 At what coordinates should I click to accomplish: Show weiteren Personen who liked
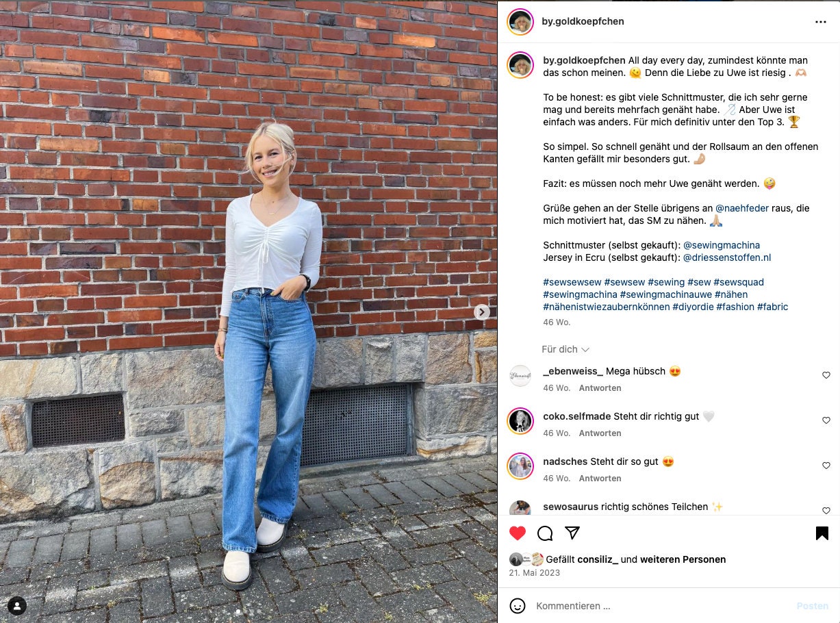click(x=683, y=559)
